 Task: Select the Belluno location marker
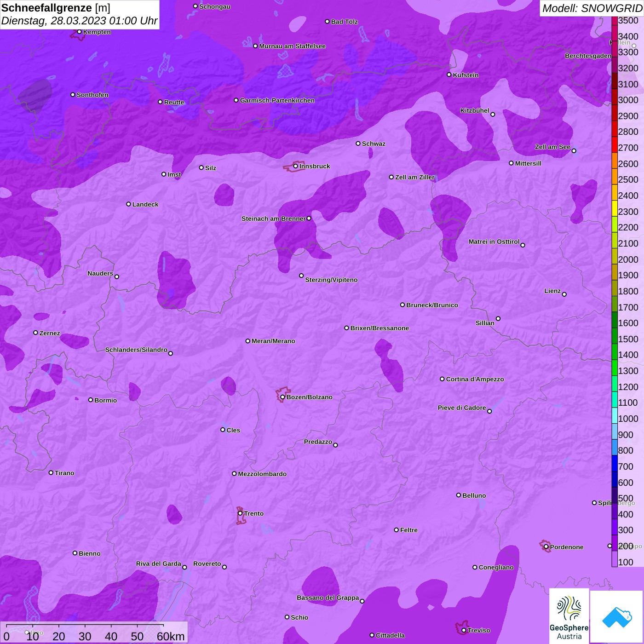(x=459, y=495)
